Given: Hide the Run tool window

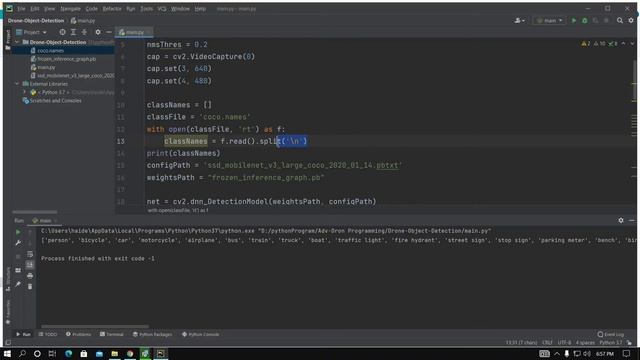Looking at the screenshot, I should pyautogui.click(x=632, y=220).
